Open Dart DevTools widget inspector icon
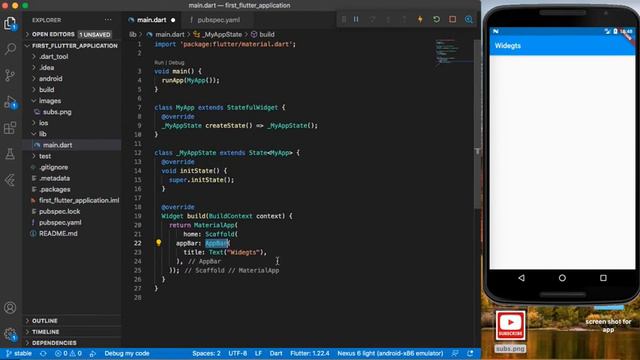 pyautogui.click(x=469, y=19)
